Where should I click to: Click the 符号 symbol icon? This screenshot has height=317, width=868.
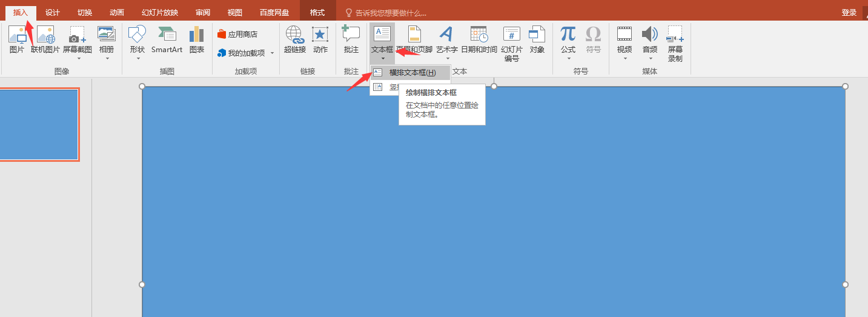(x=594, y=40)
